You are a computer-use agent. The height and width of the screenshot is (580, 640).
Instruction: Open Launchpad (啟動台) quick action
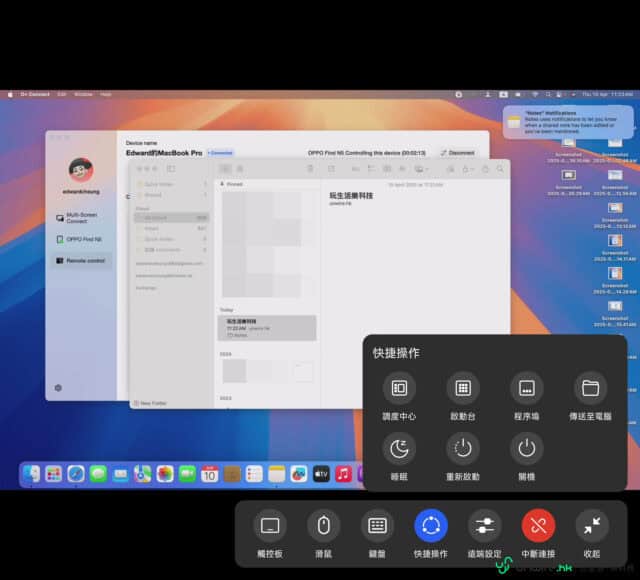click(x=462, y=388)
